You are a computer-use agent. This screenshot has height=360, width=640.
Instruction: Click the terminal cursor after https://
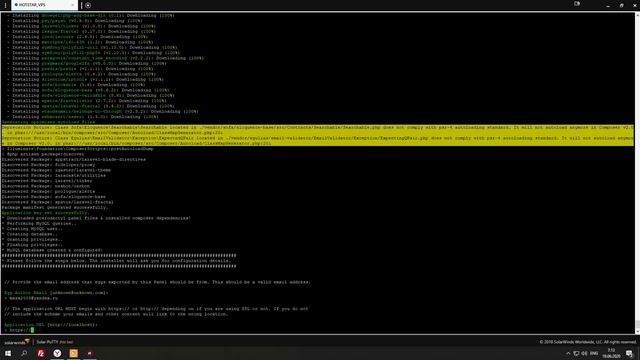tap(32, 330)
